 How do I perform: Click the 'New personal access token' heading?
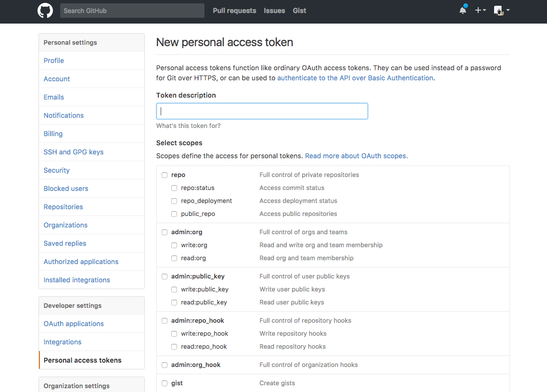click(225, 42)
